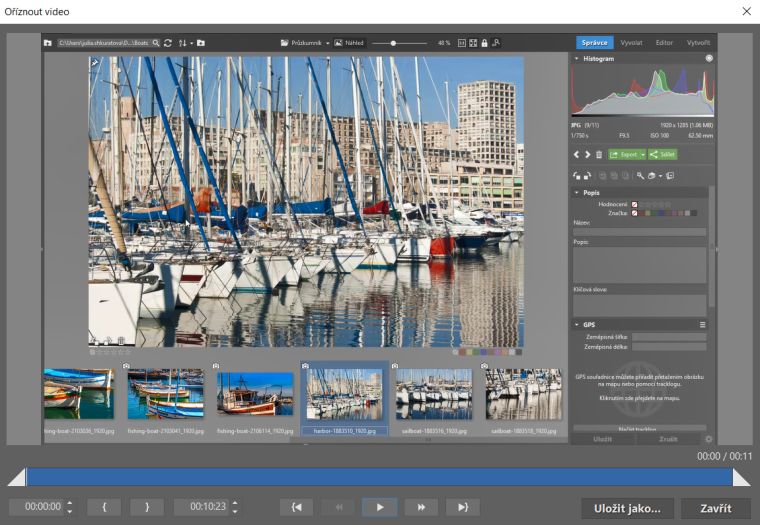Viewport: 760px width, 525px height.
Task: Step forward with the fast-forward button
Action: point(421,508)
